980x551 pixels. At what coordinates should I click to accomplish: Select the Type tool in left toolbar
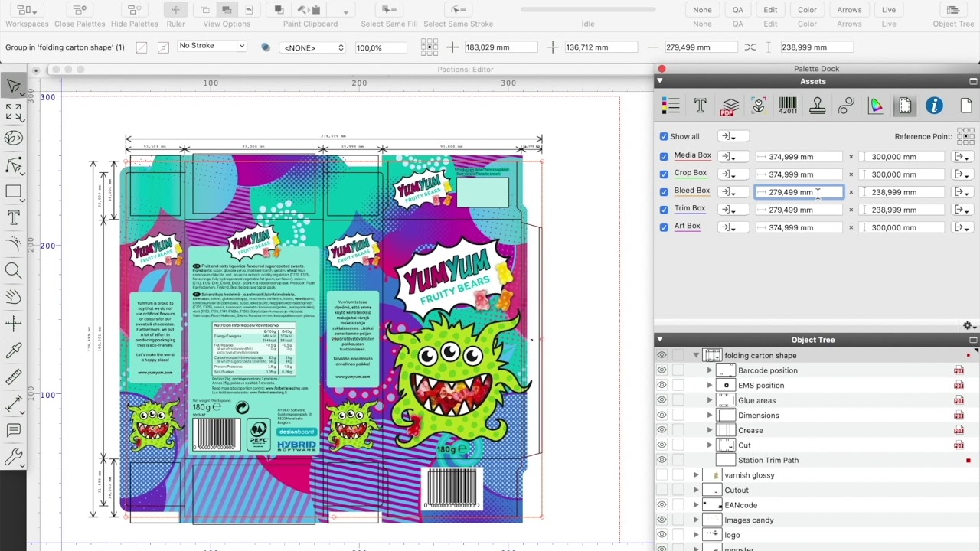click(x=13, y=218)
